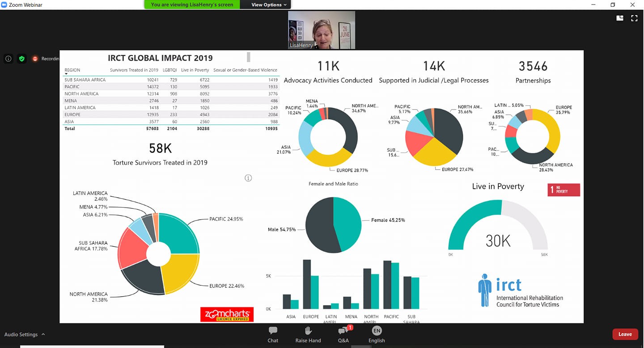
Task: Click the meeting information icon
Action: point(8,59)
